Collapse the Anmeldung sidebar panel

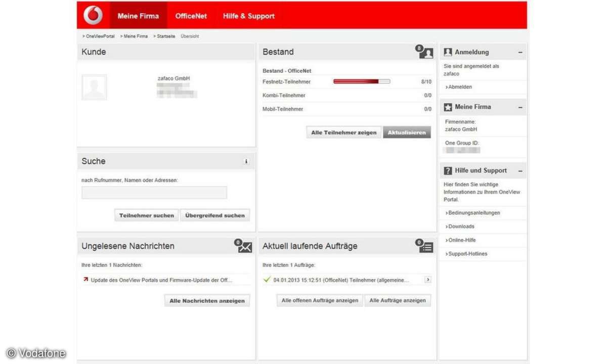pyautogui.click(x=520, y=52)
